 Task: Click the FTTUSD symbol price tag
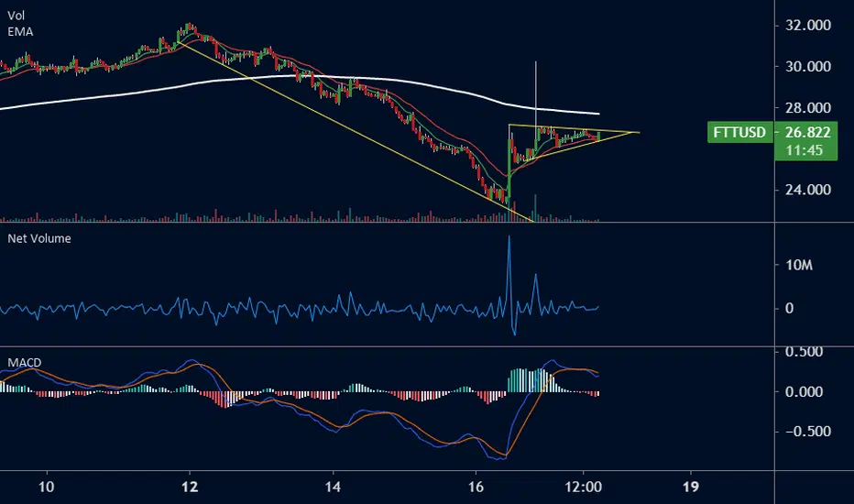[x=739, y=132]
